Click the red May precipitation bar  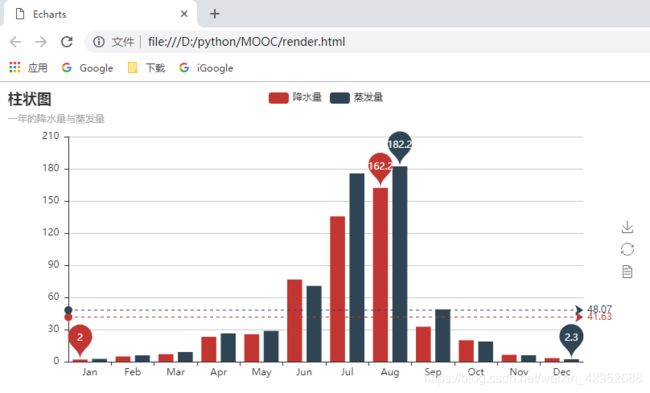tap(252, 348)
